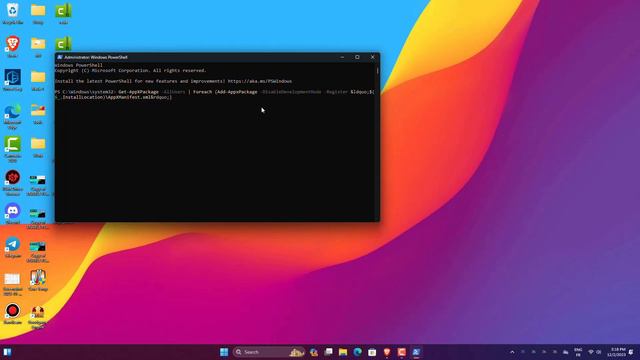
Task: Maximize the PowerShell window
Action: pyautogui.click(x=357, y=57)
